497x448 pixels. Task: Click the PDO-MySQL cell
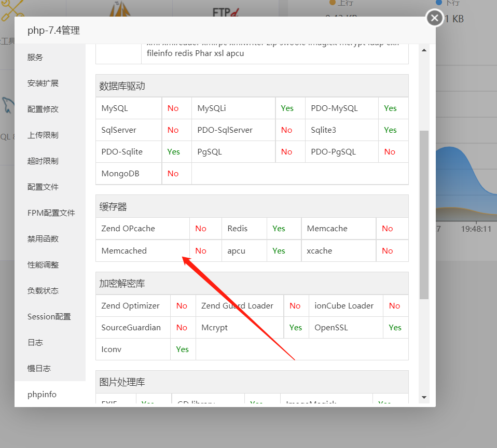coord(342,108)
